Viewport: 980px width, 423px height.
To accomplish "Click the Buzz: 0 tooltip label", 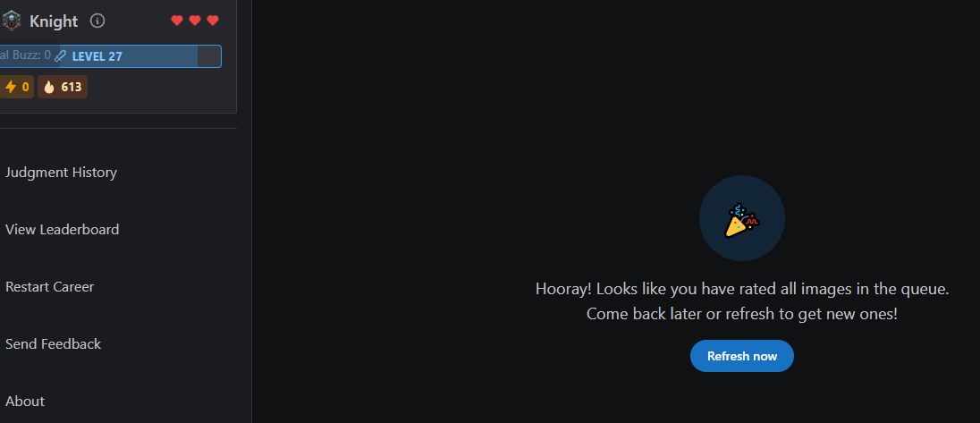I will [x=26, y=55].
